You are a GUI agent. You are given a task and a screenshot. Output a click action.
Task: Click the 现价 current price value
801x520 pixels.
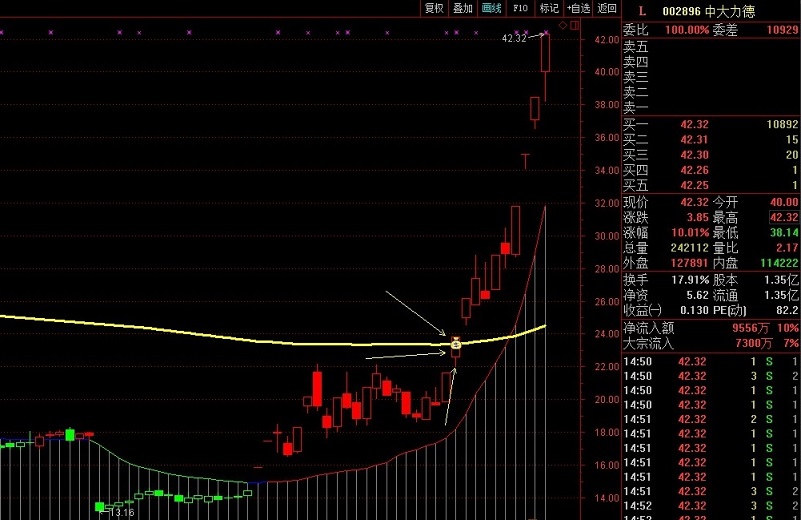(694, 202)
